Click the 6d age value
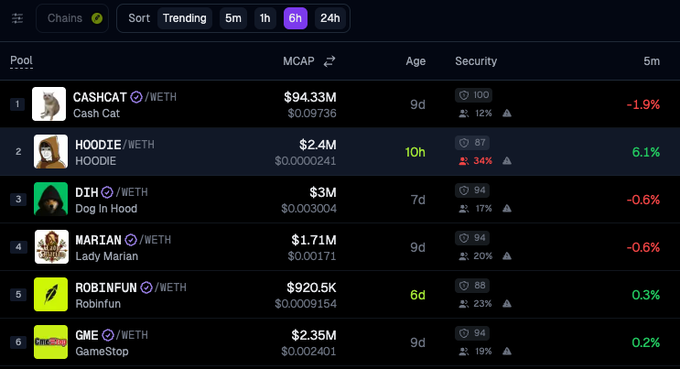This screenshot has height=369, width=680. point(418,295)
